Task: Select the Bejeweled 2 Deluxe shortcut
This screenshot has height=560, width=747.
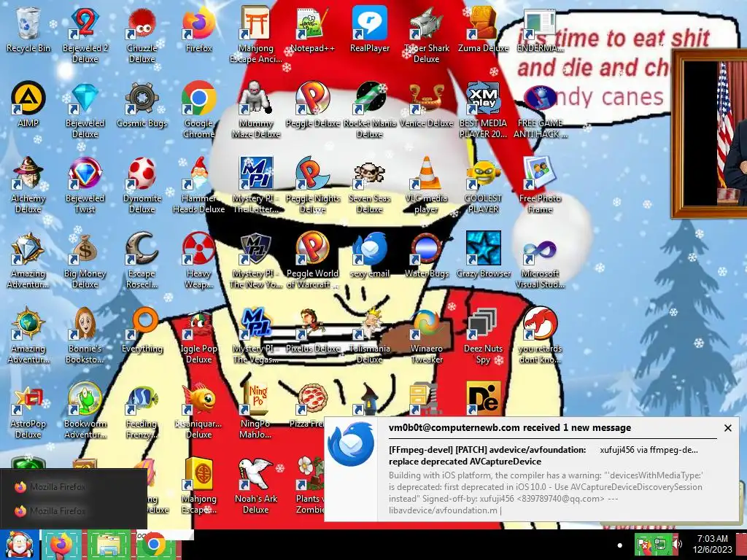Action: [85, 34]
